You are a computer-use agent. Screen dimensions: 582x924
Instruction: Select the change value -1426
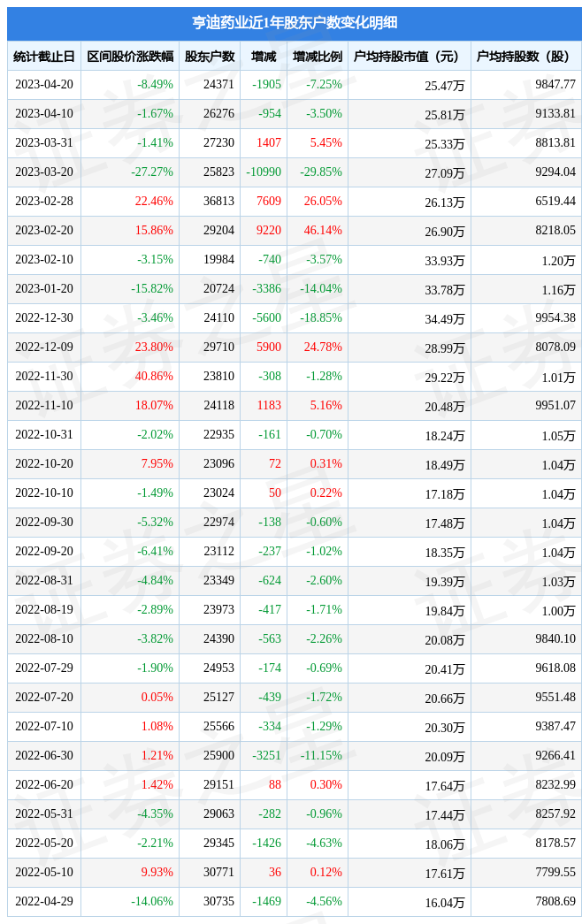(x=266, y=843)
